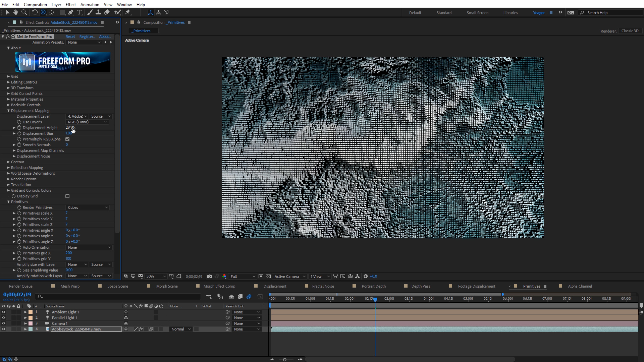This screenshot has width=644, height=362.
Task: Select the Hand tool
Action: 15,12
